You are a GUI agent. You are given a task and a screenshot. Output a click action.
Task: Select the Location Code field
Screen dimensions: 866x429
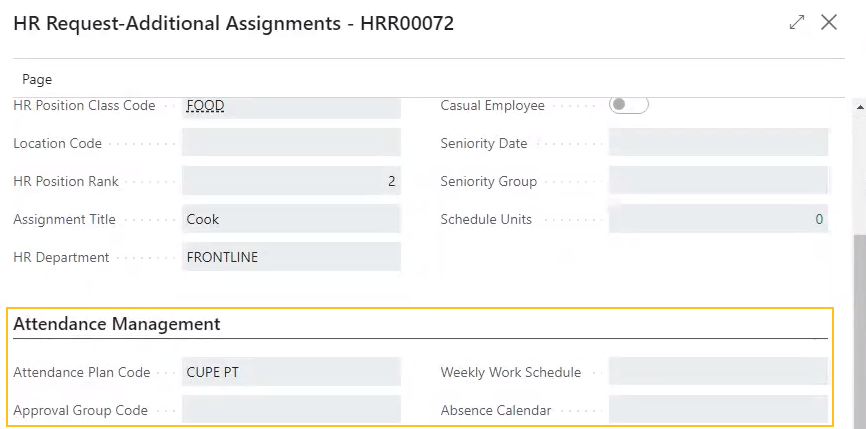click(x=291, y=143)
